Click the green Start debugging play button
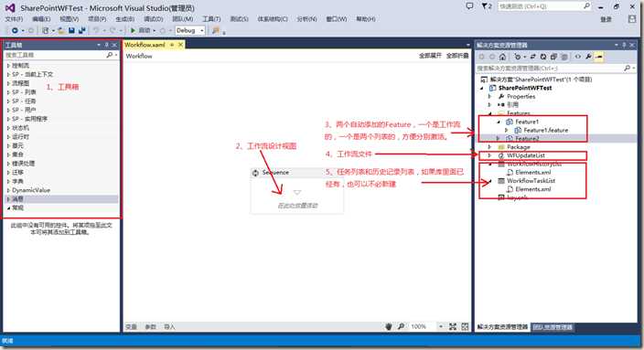Viewport: 644px width, 350px height. tap(133, 30)
